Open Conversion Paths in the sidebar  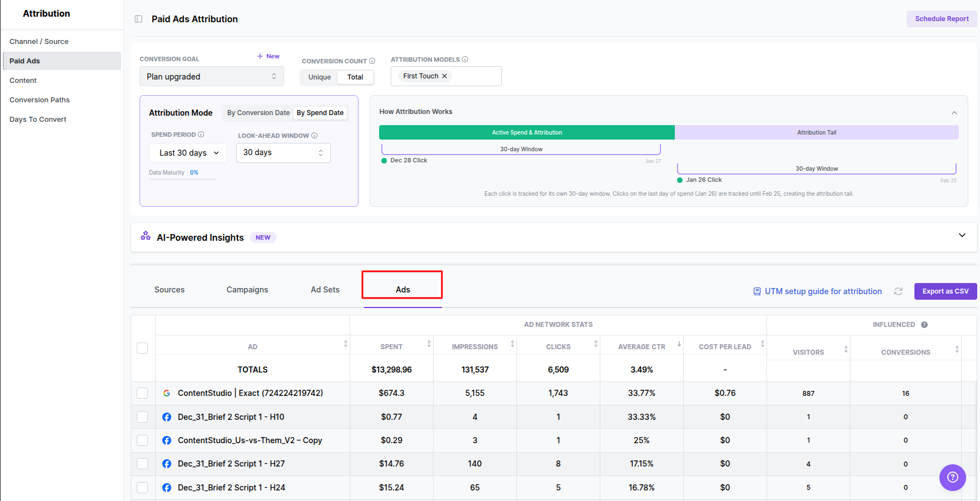point(39,100)
